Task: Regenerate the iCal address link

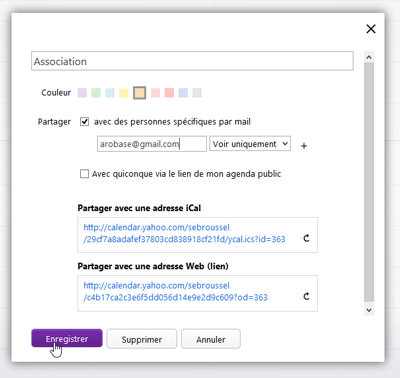Action: tap(306, 238)
